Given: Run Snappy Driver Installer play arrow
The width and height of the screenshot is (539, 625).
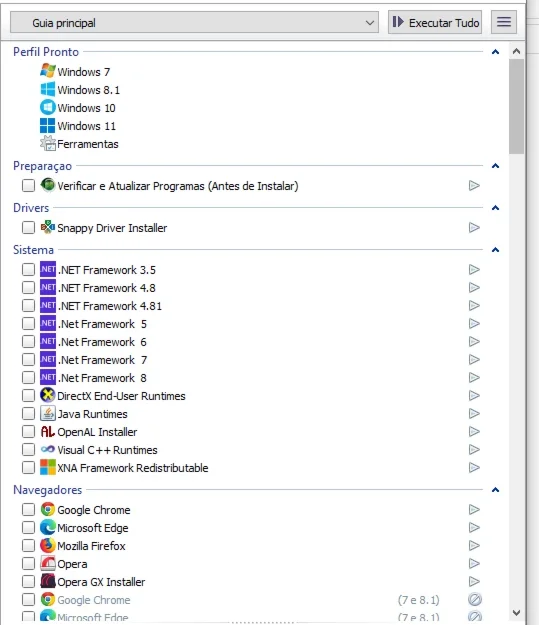Looking at the screenshot, I should (x=474, y=228).
